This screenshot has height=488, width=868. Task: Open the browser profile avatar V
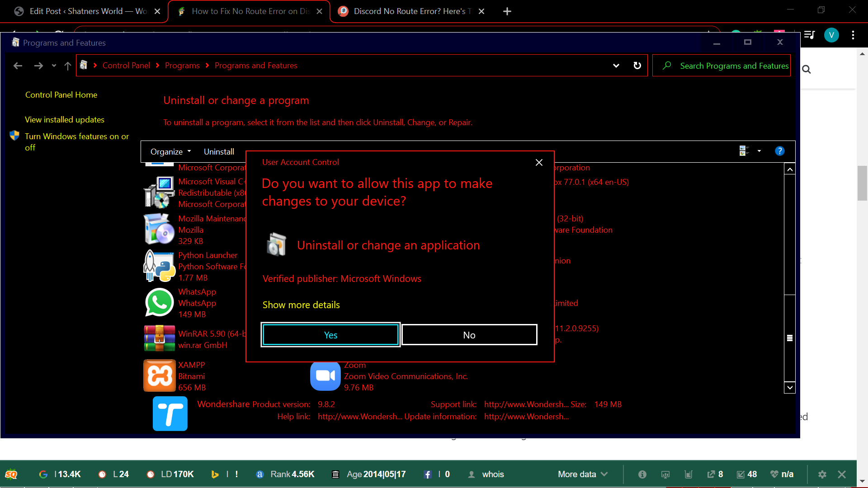[831, 35]
